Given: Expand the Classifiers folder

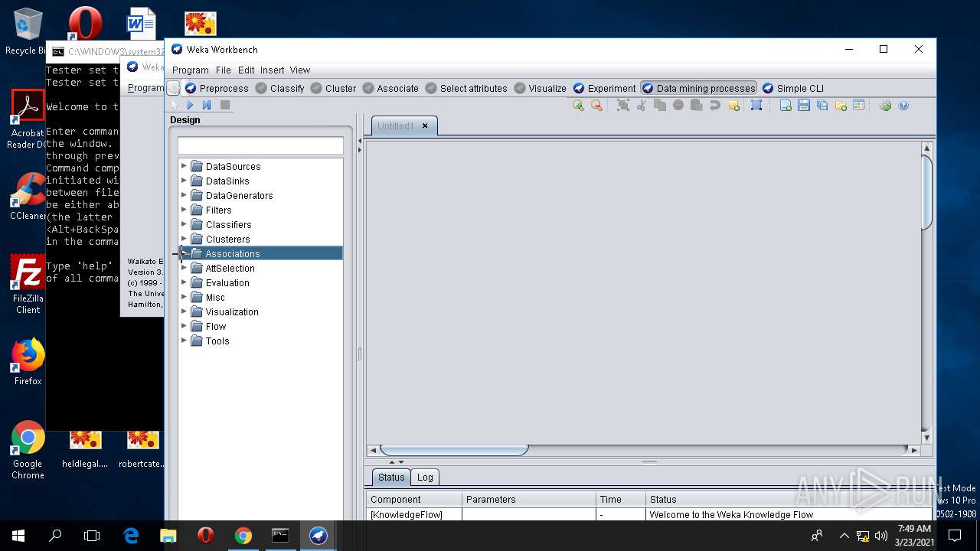Looking at the screenshot, I should click(184, 223).
